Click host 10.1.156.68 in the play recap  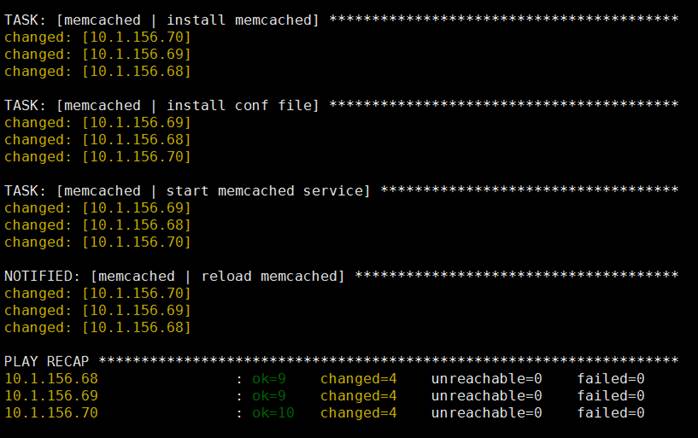pos(51,379)
